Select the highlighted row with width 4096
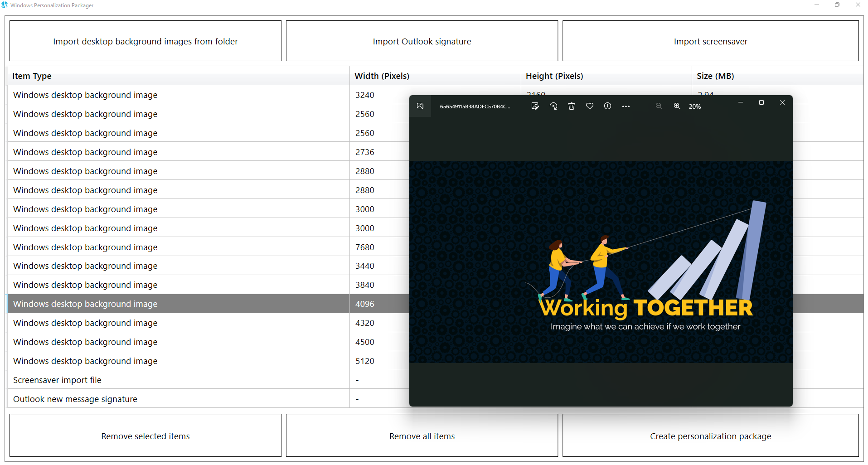868x465 pixels. (x=209, y=304)
